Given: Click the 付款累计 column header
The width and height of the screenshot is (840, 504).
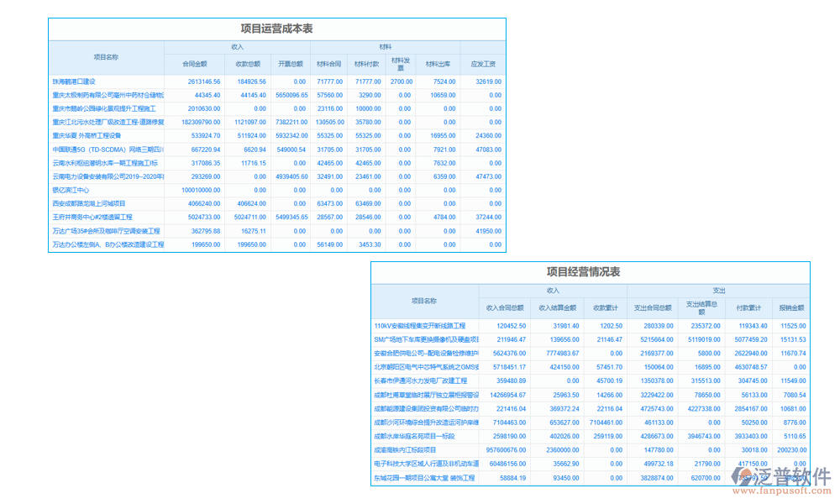Looking at the screenshot, I should coord(749,308).
